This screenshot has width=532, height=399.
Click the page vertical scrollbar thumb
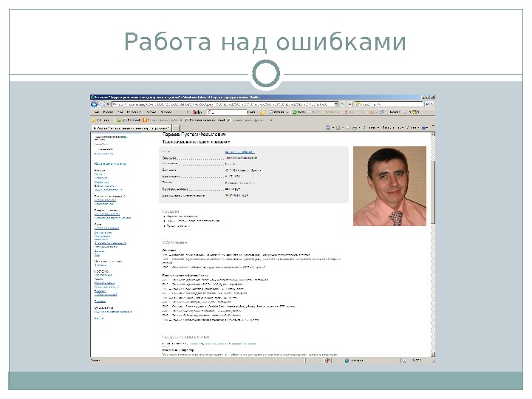(x=432, y=191)
